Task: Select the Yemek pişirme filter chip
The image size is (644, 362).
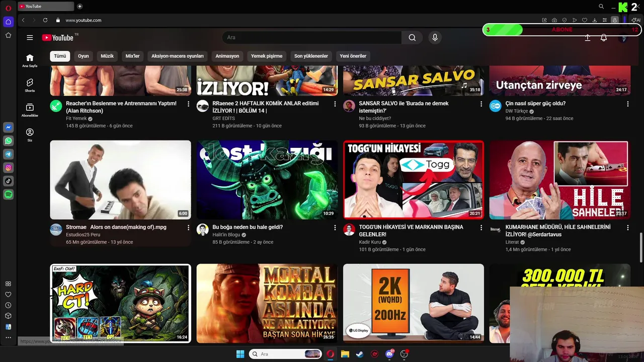Action: click(x=267, y=56)
